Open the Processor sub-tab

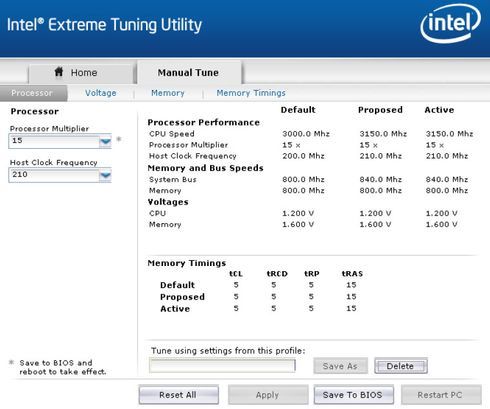[x=33, y=93]
